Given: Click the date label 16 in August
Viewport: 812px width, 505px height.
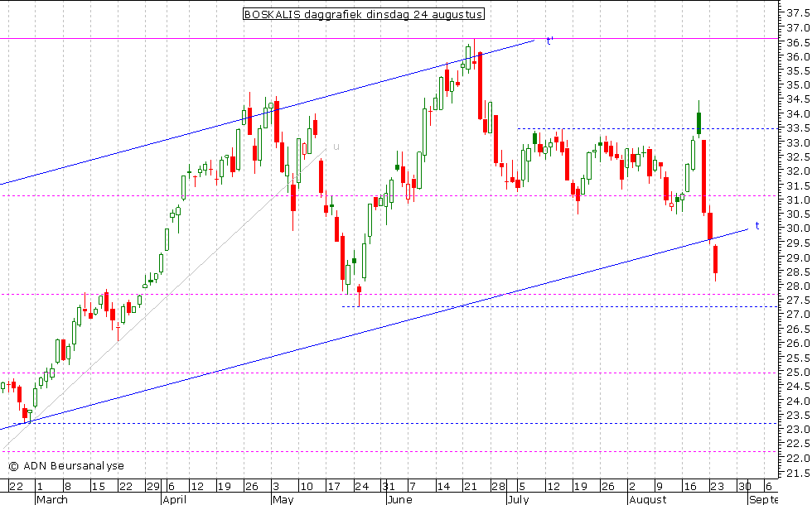Looking at the screenshot, I should click(x=689, y=487).
